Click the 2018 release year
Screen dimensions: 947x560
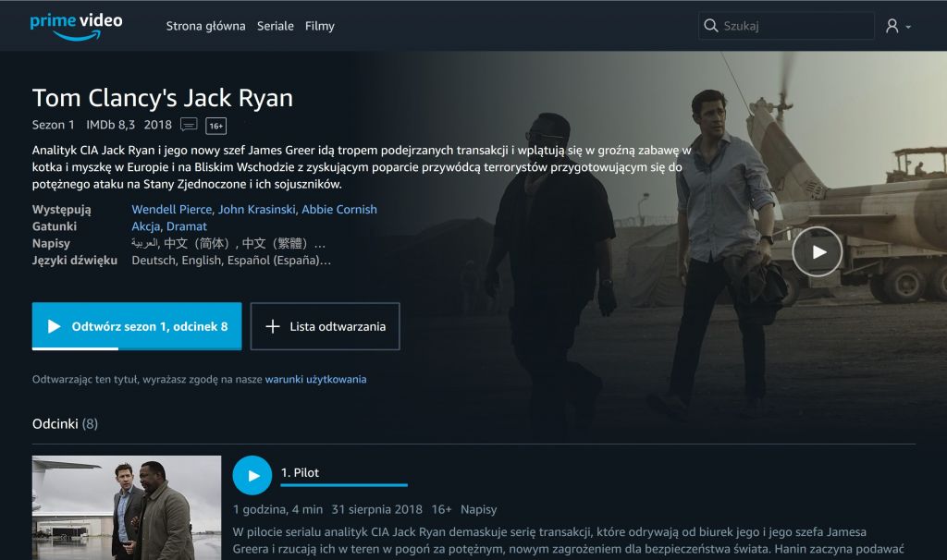[157, 125]
